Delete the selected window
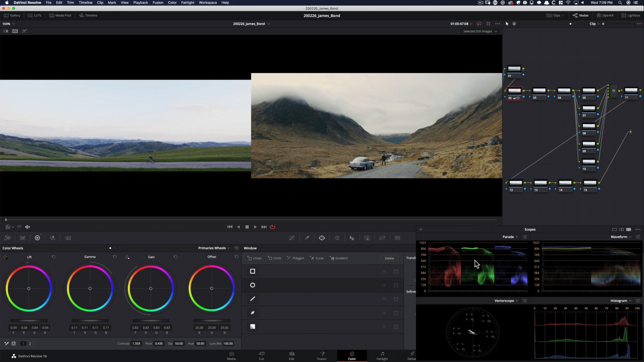 click(x=389, y=258)
